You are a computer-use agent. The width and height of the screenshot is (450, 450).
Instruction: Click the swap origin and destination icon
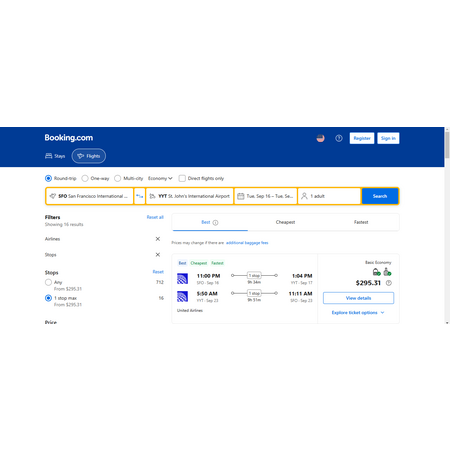[x=140, y=196]
